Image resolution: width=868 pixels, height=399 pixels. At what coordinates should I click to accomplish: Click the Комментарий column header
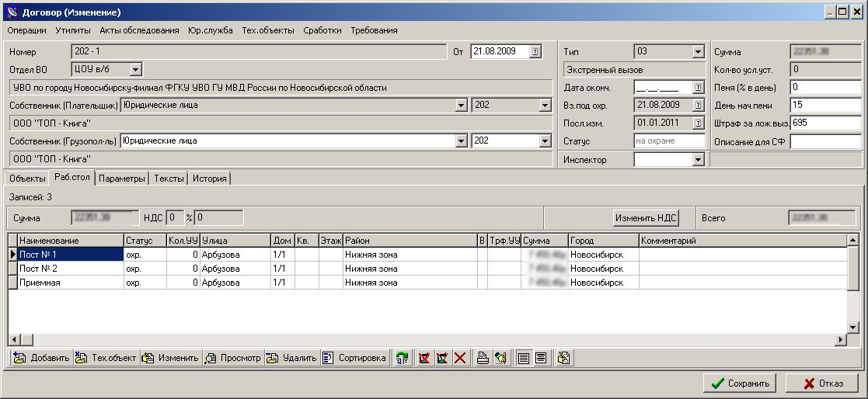[743, 241]
